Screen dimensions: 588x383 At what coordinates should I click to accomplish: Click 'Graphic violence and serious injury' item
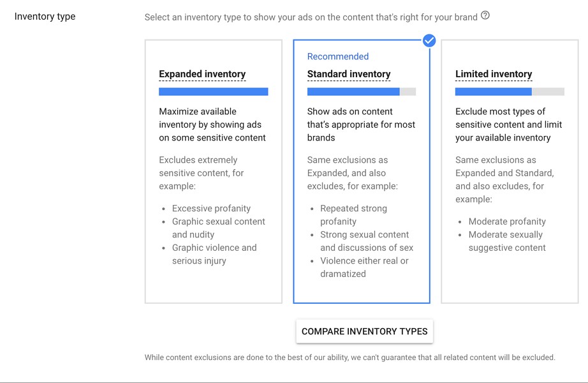(x=214, y=254)
